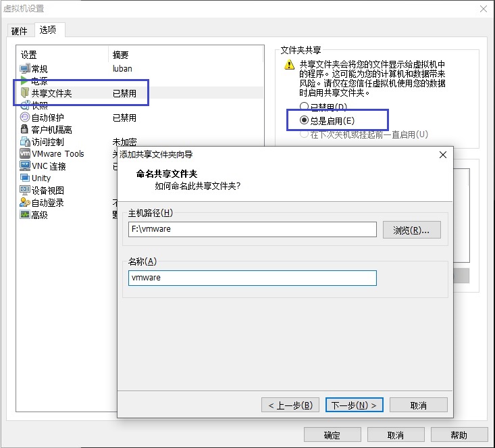Click the Unity settings icon
Viewport: 495px width, 448px height.
pos(25,178)
